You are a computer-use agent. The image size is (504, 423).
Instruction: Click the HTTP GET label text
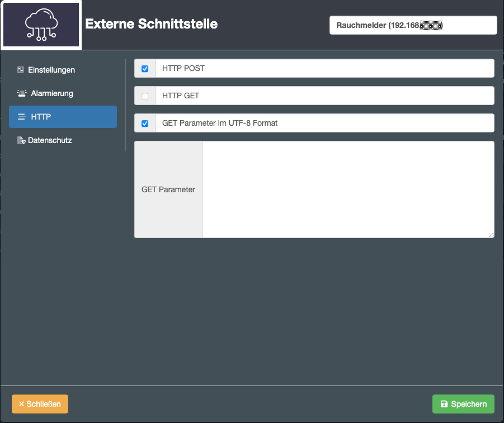click(x=181, y=96)
